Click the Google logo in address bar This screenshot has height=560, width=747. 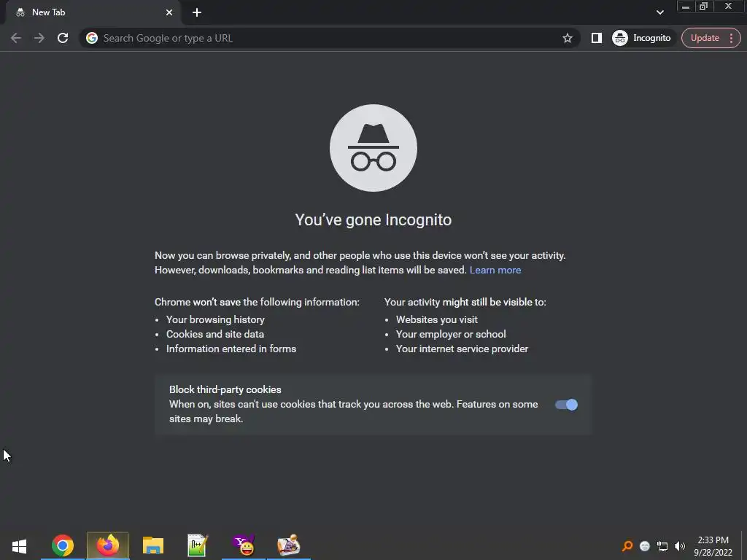click(x=92, y=38)
